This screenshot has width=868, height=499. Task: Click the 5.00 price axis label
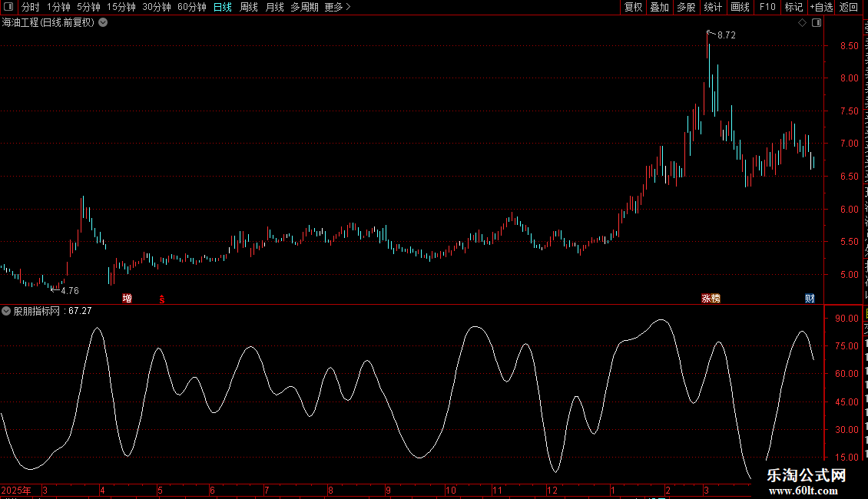point(849,275)
